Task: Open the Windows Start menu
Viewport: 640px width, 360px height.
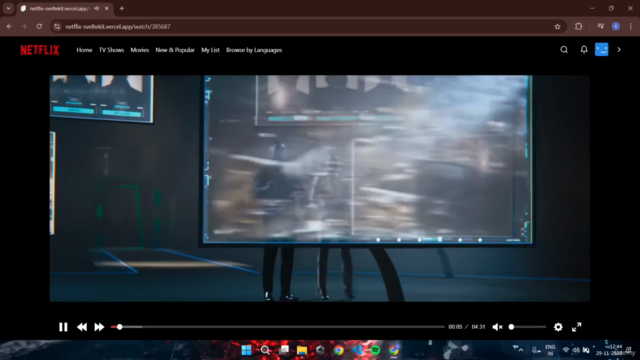Action: coord(247,350)
